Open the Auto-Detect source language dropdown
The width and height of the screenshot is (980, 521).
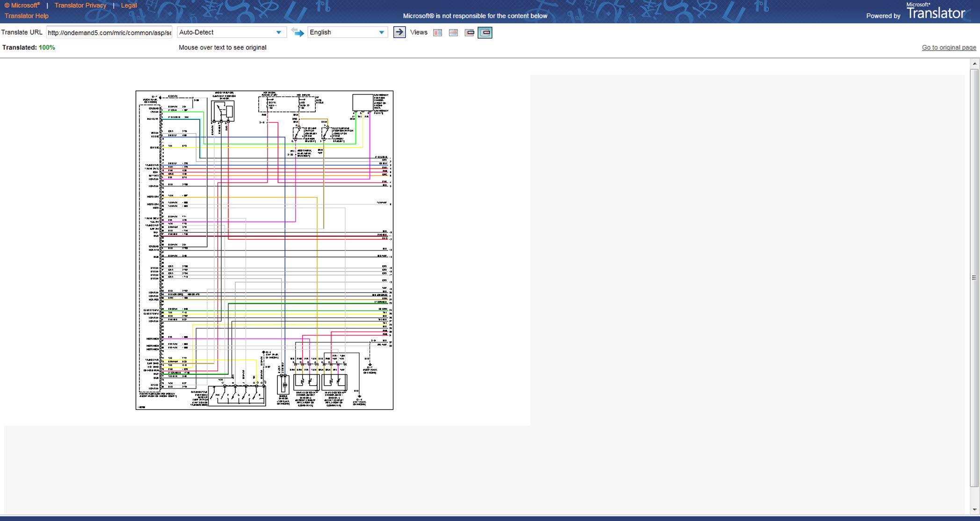231,32
